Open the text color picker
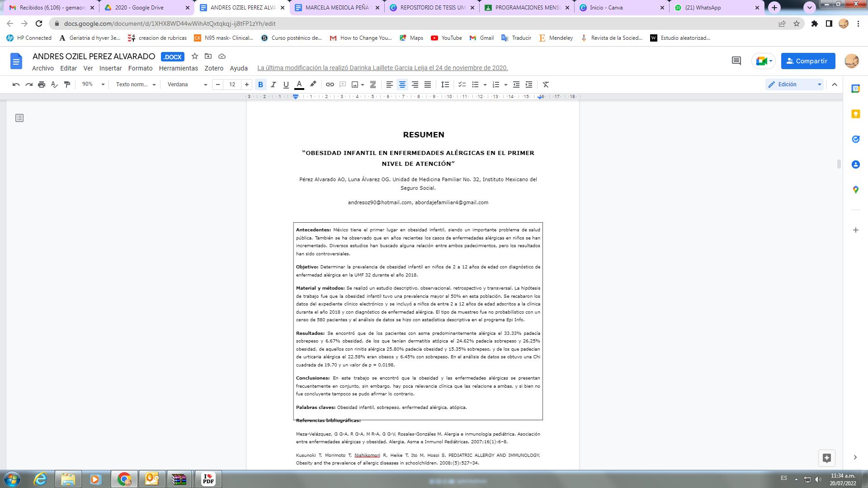Viewport: 868px width, 488px height. click(x=299, y=84)
